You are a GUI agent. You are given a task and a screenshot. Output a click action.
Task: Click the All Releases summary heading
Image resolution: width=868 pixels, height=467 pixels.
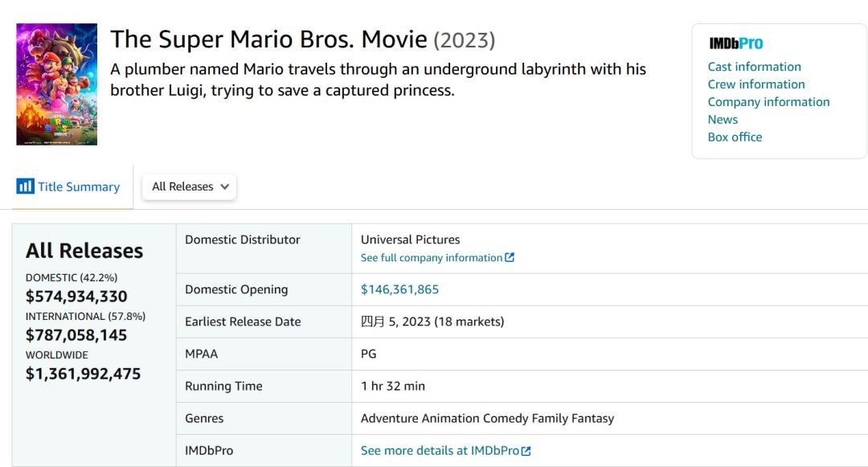coord(84,251)
